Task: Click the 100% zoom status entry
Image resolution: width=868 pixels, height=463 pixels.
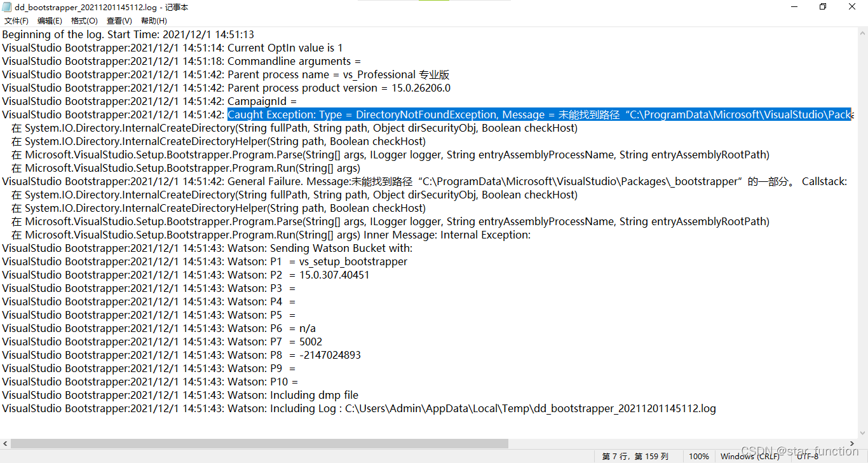Action: pos(699,456)
